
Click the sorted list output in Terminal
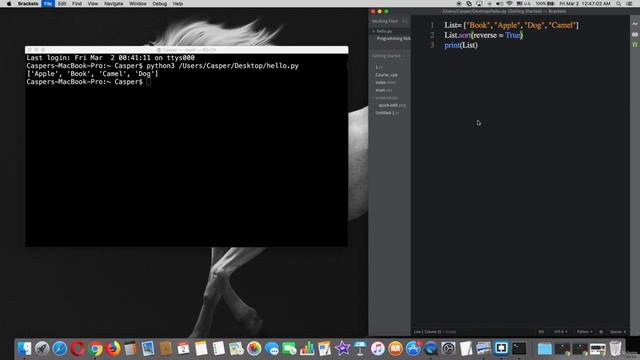click(x=92, y=74)
